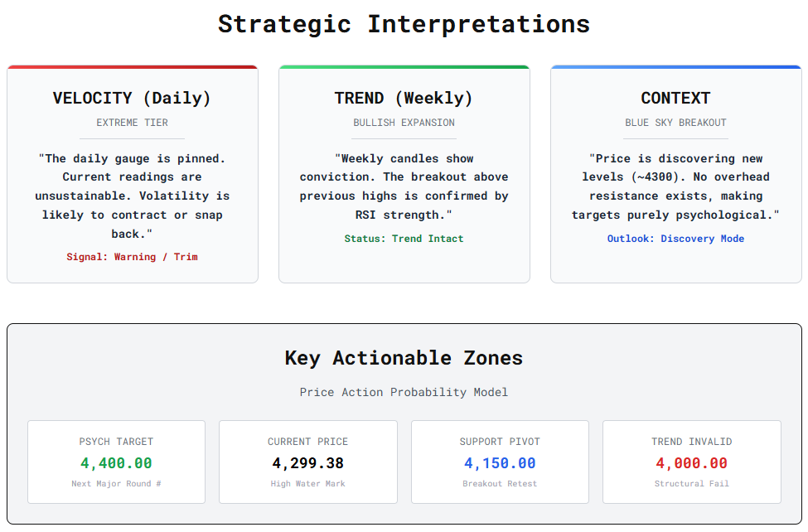Click the Next Major Round # caption
The height and width of the screenshot is (532, 808).
(116, 484)
